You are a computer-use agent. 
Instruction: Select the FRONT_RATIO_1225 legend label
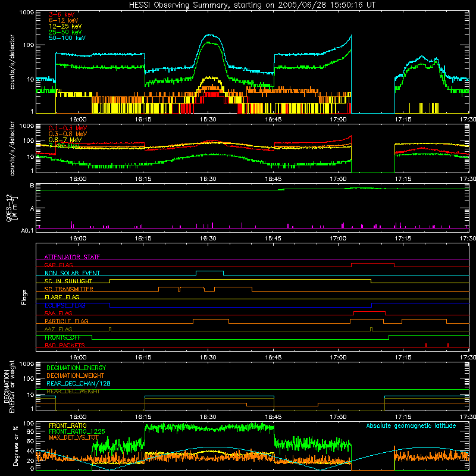point(77,431)
